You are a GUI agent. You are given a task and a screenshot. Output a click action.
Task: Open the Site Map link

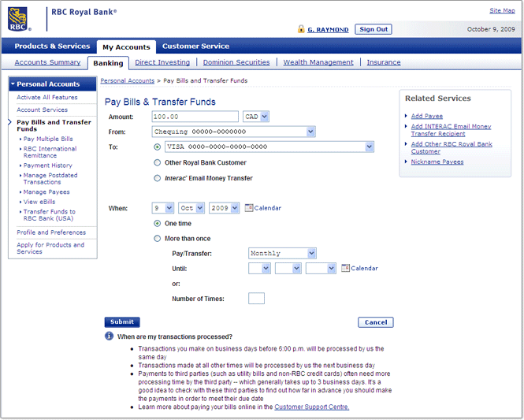[x=502, y=10]
